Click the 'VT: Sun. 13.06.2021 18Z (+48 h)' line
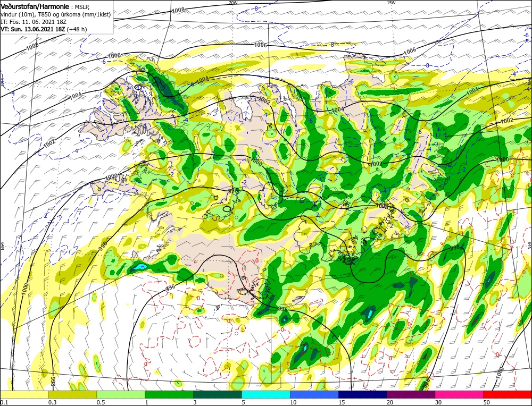Screen dimensions: 532x406 [44, 29]
